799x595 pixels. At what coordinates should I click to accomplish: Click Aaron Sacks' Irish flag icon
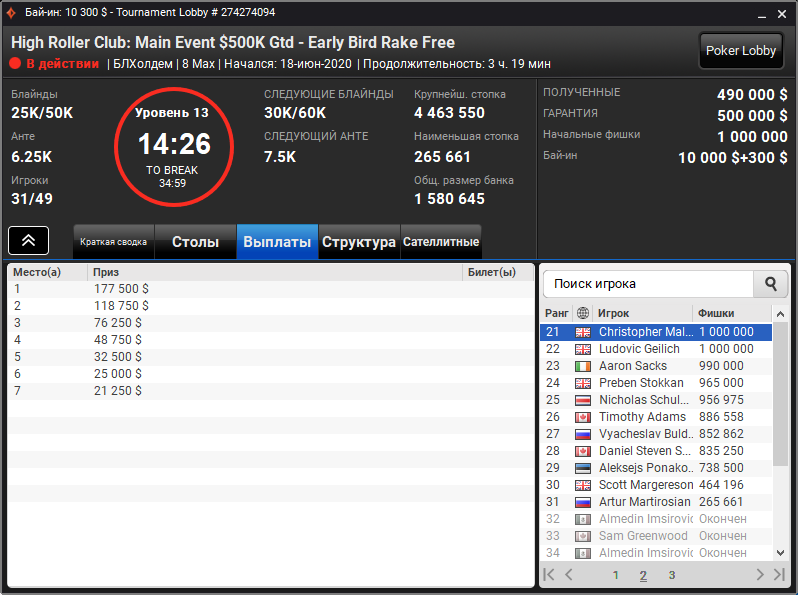click(x=582, y=366)
